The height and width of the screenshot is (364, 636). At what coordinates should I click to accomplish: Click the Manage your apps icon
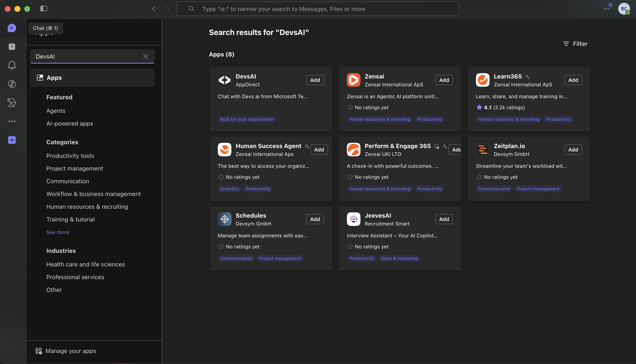(x=39, y=351)
